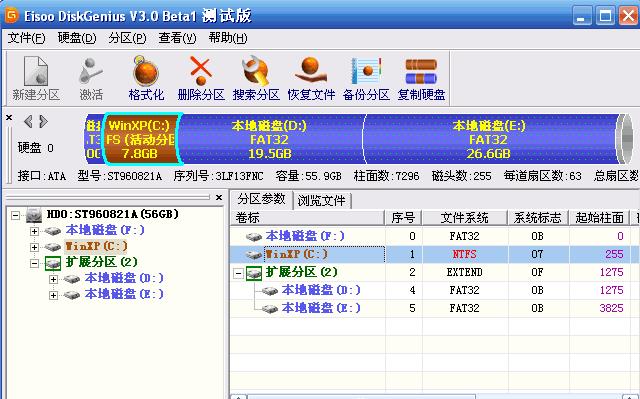The height and width of the screenshot is (399, 640).
Task: Select WinXP(C:) in the left tree
Action: 96,246
